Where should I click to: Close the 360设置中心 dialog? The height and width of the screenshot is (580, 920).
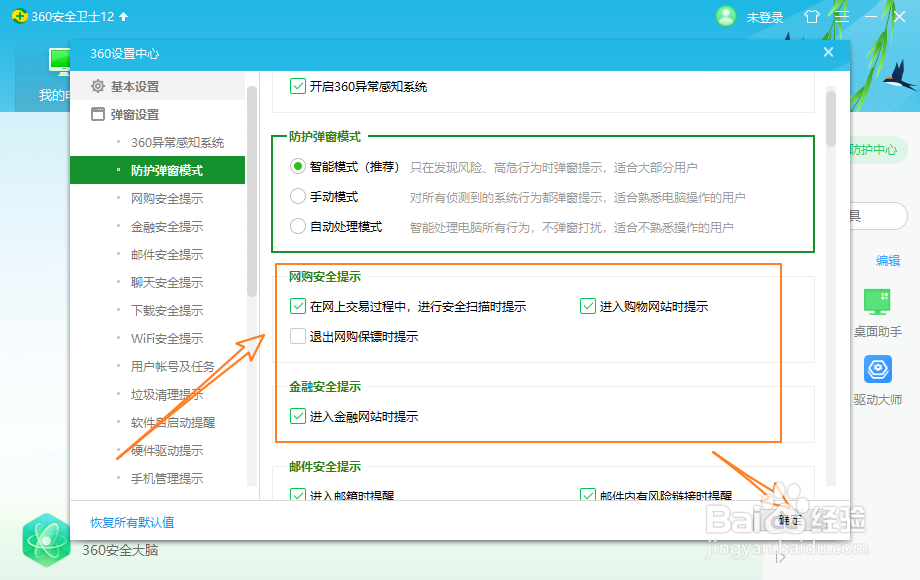click(828, 52)
